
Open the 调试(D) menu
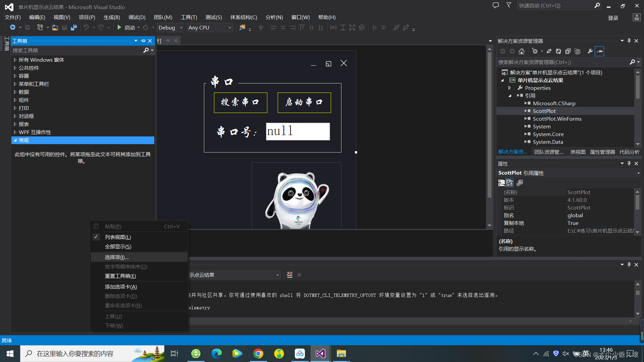point(137,17)
